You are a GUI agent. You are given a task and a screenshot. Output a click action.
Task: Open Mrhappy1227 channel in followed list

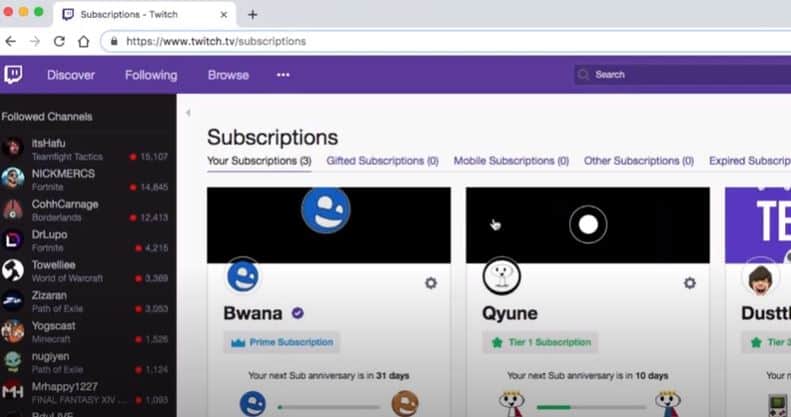coord(85,392)
